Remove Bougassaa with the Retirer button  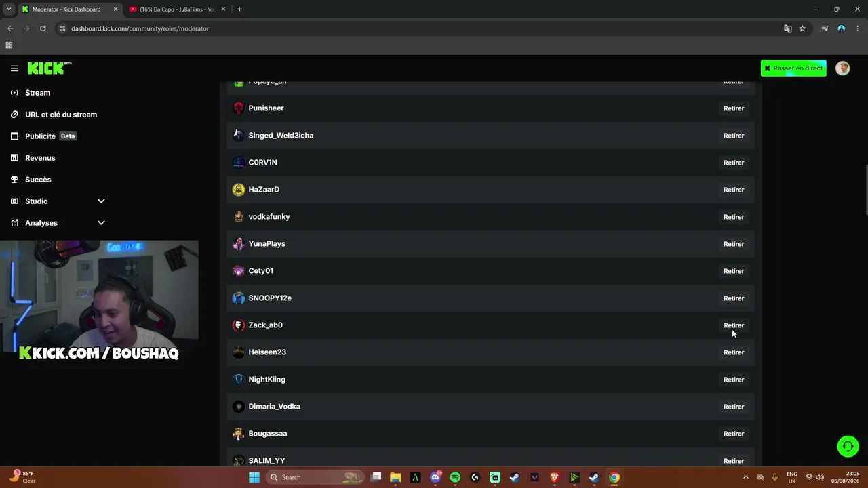(x=734, y=434)
